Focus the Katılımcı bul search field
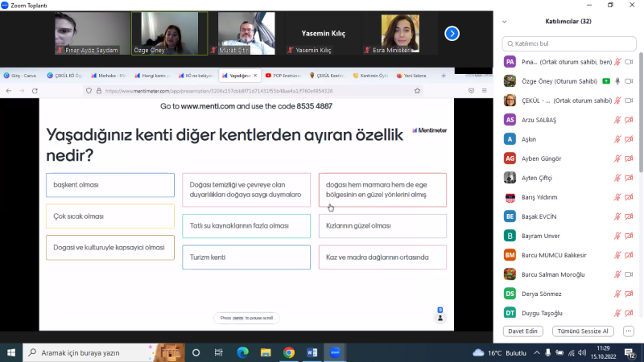Screen dimensions: 644x362 568,43
